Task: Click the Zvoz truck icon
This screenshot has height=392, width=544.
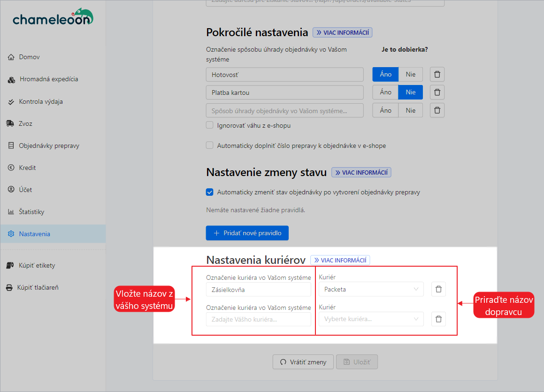Action: pos(11,123)
